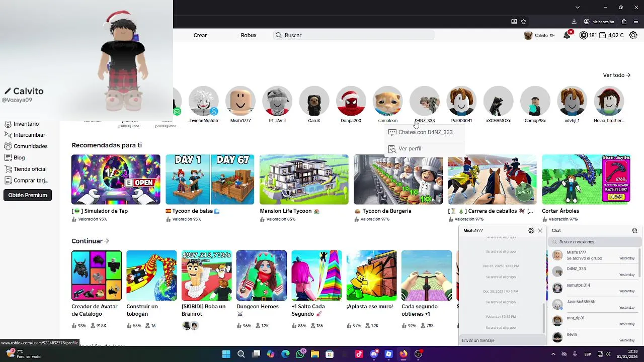Open Blog in the left sidebar

point(15,157)
